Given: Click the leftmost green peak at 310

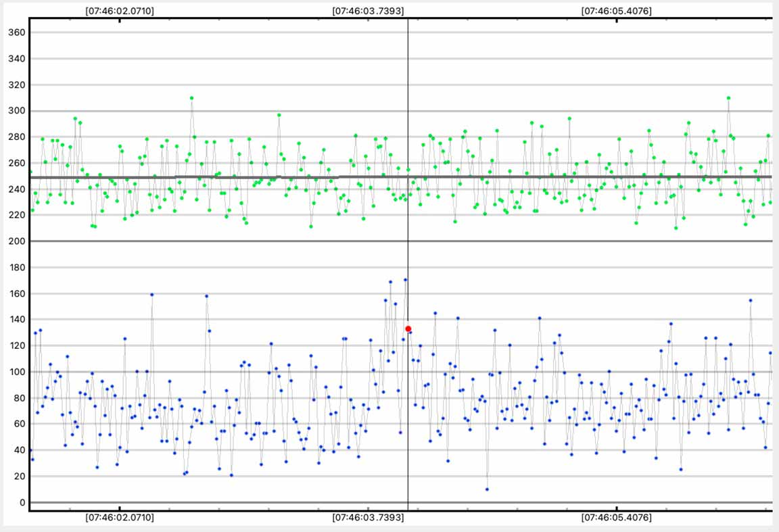Looking at the screenshot, I should tap(191, 98).
